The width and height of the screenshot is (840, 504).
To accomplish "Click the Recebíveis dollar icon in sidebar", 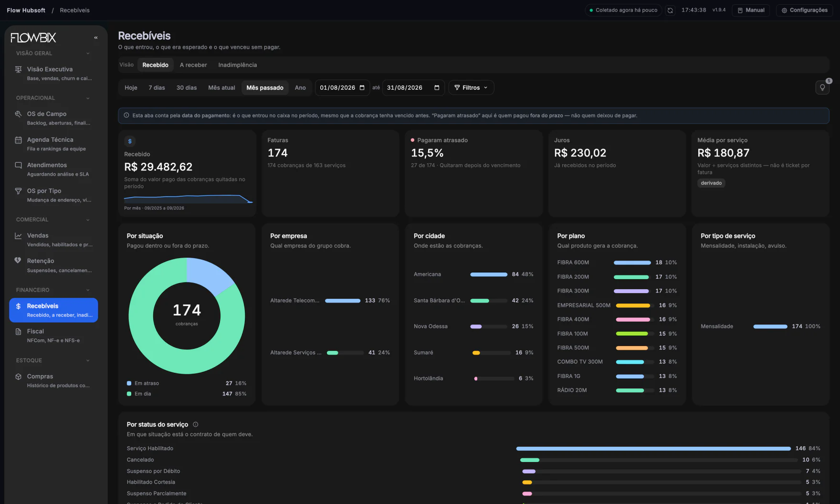I will [18, 306].
